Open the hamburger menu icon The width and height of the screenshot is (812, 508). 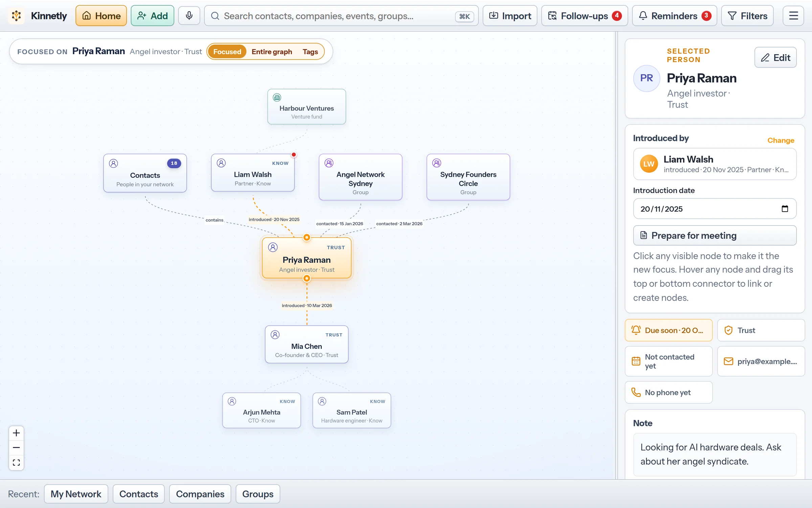[x=793, y=16]
